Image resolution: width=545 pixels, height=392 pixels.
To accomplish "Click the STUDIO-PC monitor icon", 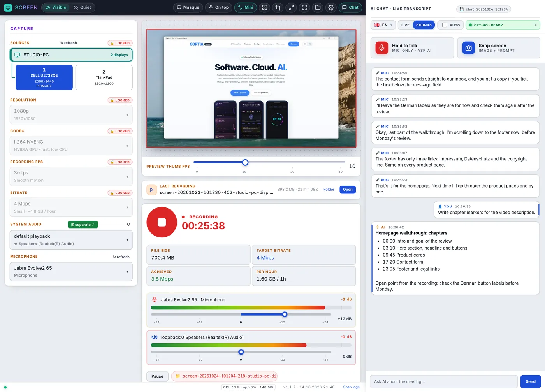I will (17, 55).
